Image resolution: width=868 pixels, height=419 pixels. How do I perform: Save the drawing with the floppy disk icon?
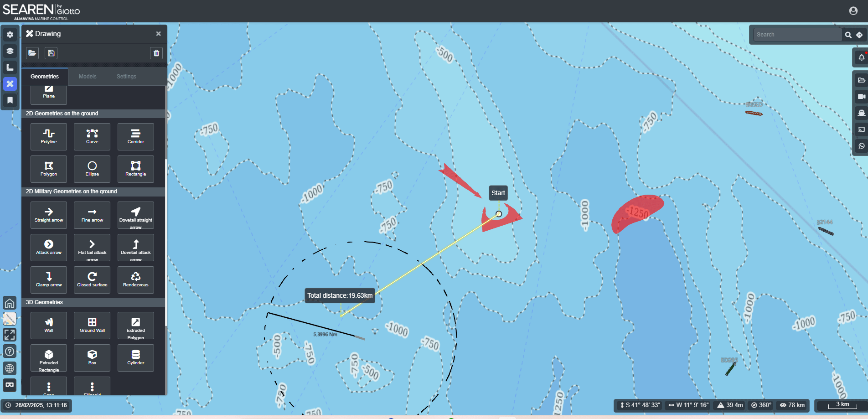point(51,53)
